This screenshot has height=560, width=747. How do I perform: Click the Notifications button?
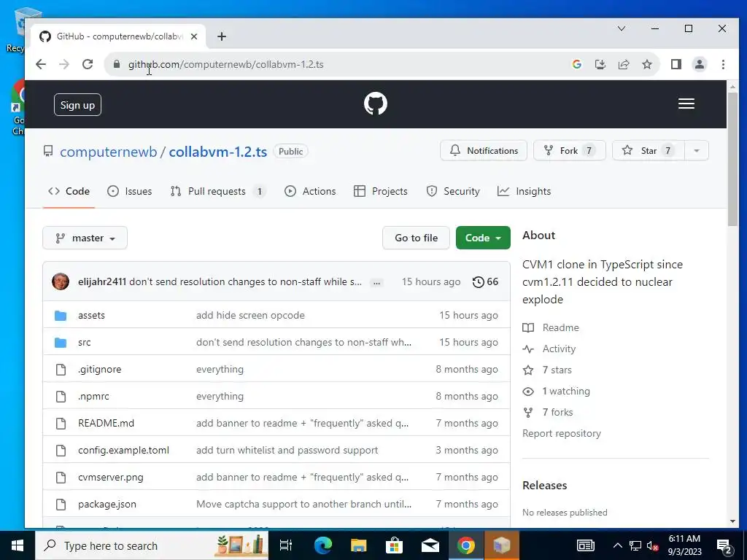(484, 150)
